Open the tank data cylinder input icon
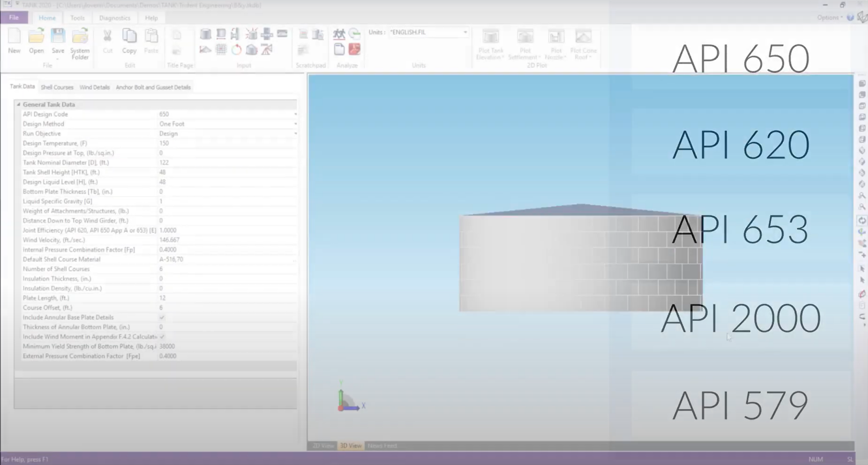Image resolution: width=868 pixels, height=465 pixels. 206,34
